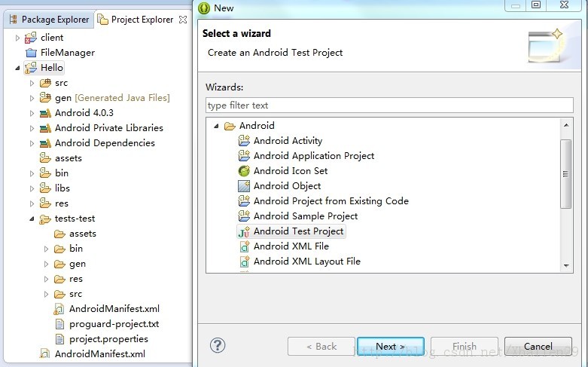This screenshot has width=588, height=367.
Task: Select the Android Test Project wizard icon
Action: [244, 231]
